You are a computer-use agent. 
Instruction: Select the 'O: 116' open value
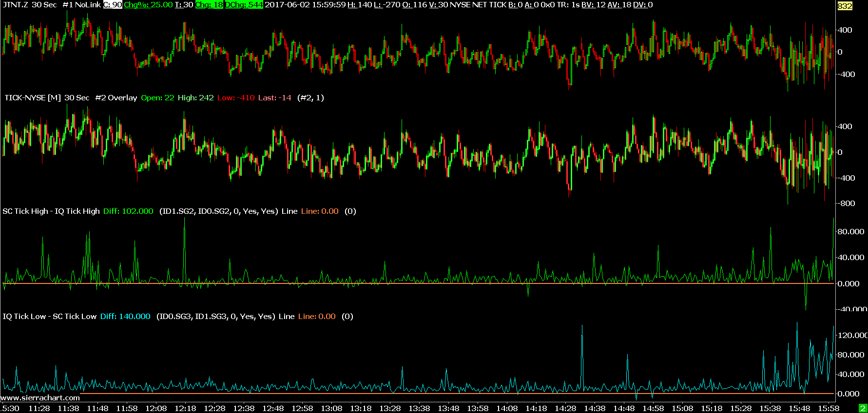tap(415, 5)
